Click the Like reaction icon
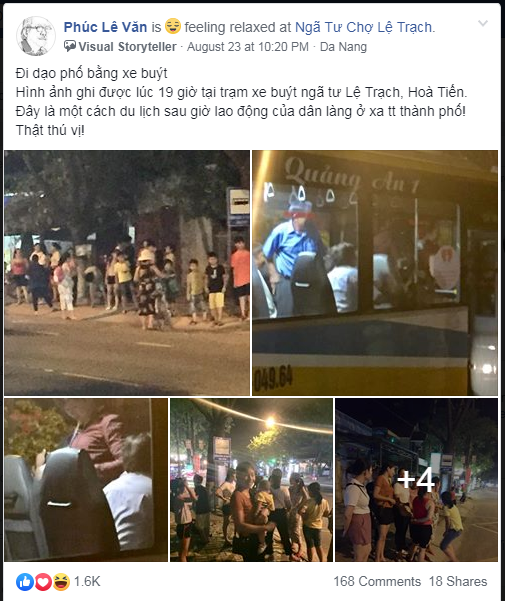The image size is (505, 601). point(25,582)
